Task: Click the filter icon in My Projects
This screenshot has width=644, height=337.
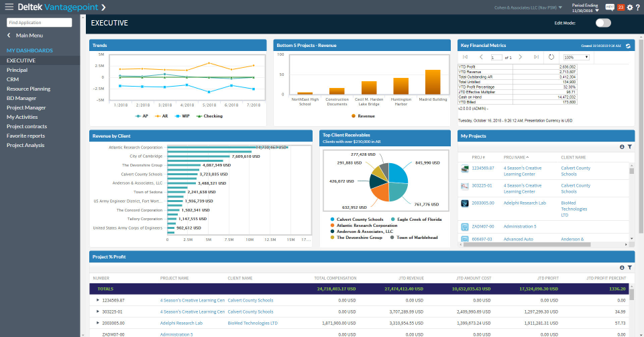Action: [x=630, y=146]
